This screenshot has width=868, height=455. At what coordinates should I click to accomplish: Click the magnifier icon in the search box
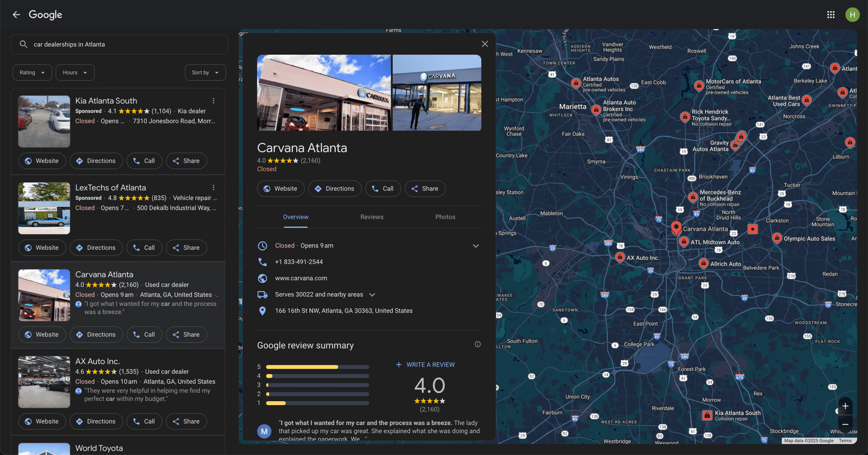tap(23, 45)
